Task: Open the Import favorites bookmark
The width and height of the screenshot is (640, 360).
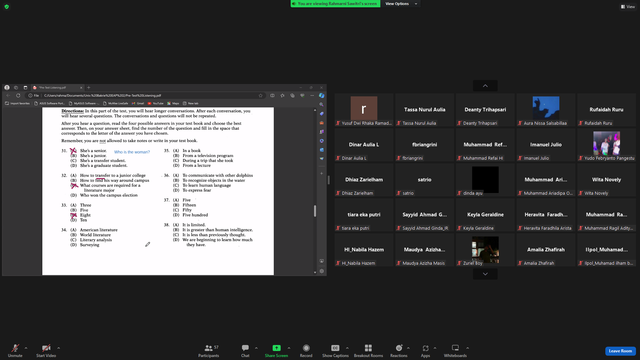Action: click(18, 103)
